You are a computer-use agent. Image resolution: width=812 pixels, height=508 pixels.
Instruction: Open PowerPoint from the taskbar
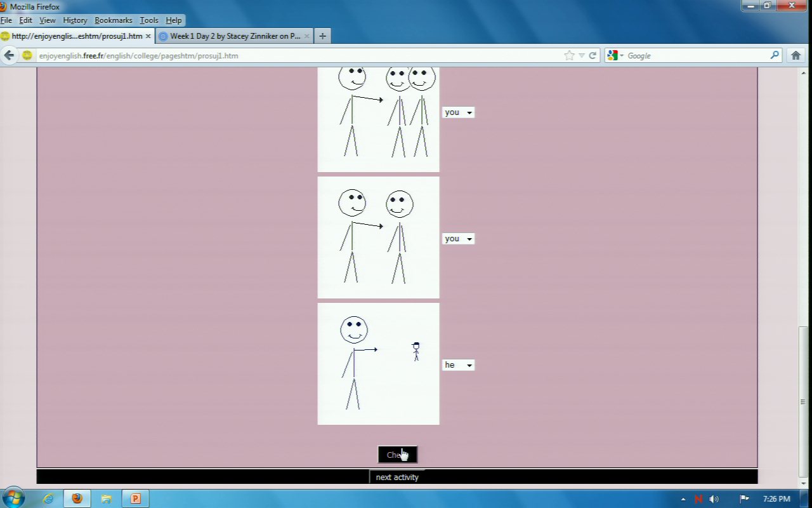coord(135,498)
